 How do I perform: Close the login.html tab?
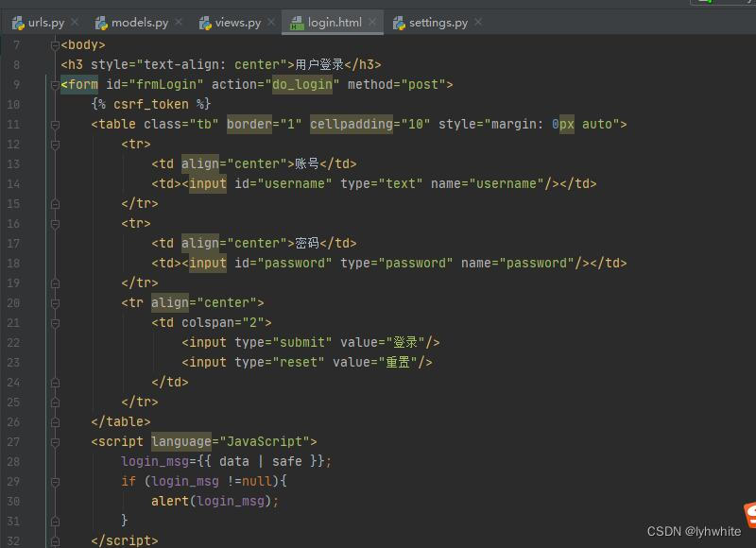371,22
